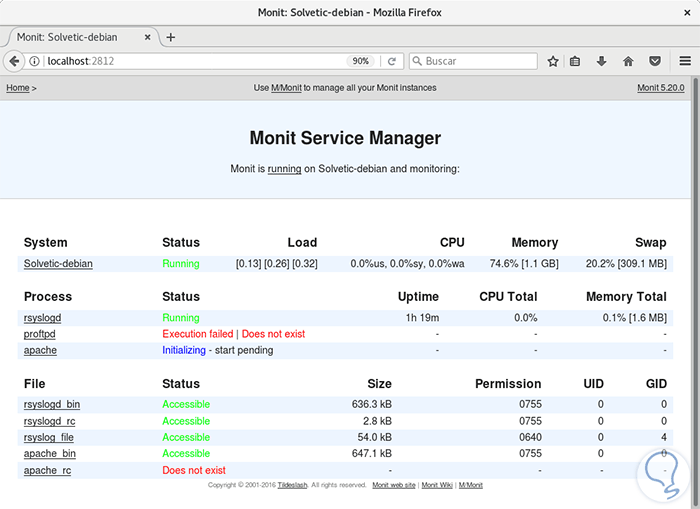Click the browser back arrow button
This screenshot has width=700, height=509.
pos(14,61)
